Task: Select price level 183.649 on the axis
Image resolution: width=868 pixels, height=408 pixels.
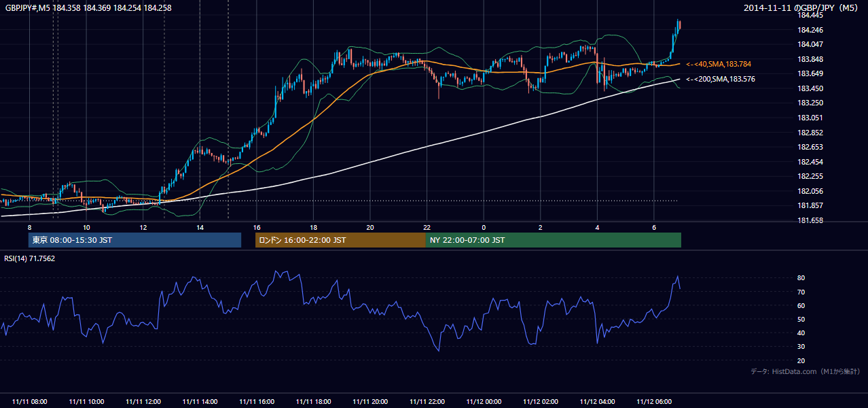Action: pyautogui.click(x=810, y=73)
